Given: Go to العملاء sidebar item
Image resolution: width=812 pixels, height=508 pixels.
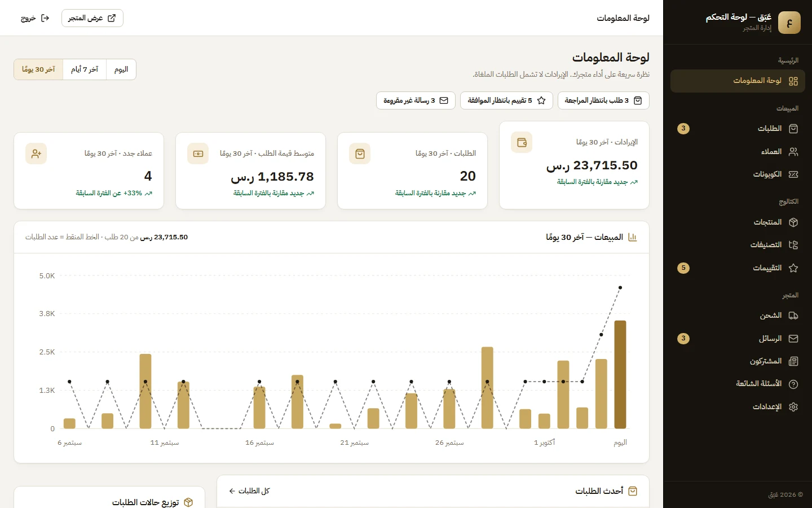Looking at the screenshot, I should tap(738, 152).
